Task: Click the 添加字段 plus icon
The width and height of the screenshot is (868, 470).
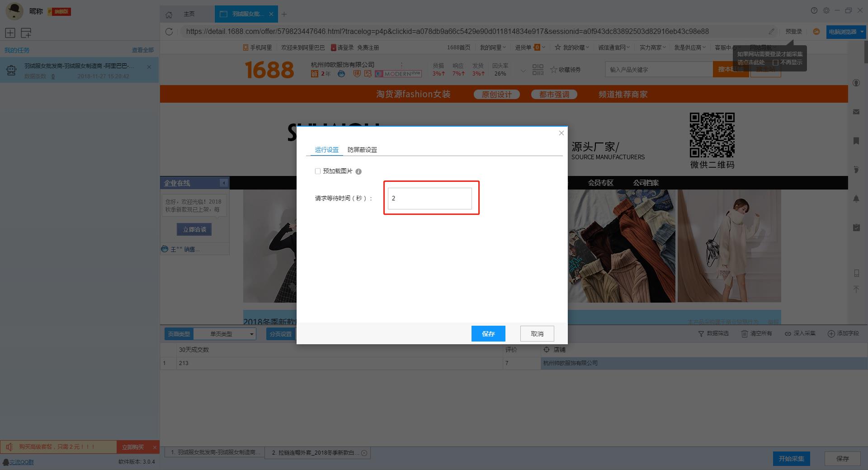Action: click(x=831, y=333)
